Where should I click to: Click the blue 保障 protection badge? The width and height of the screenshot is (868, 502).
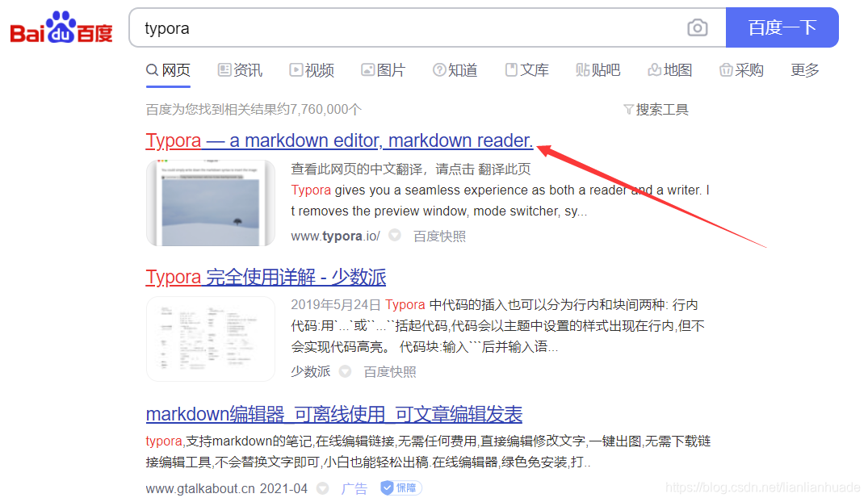pos(400,487)
